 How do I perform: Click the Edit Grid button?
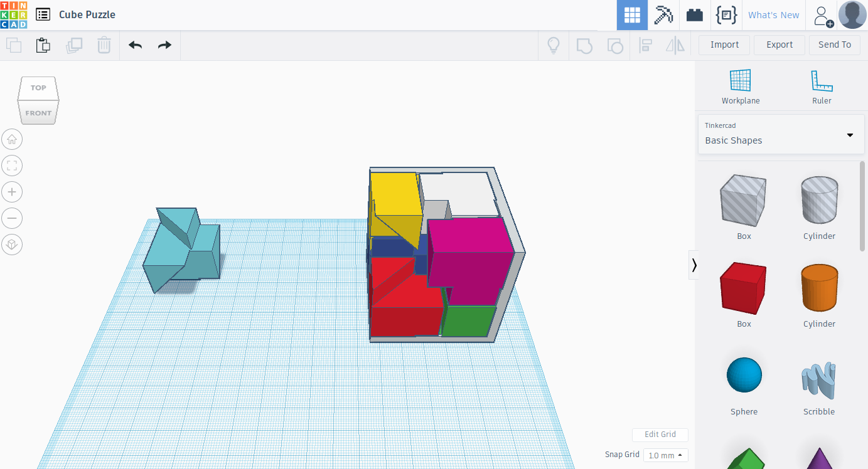(x=660, y=435)
